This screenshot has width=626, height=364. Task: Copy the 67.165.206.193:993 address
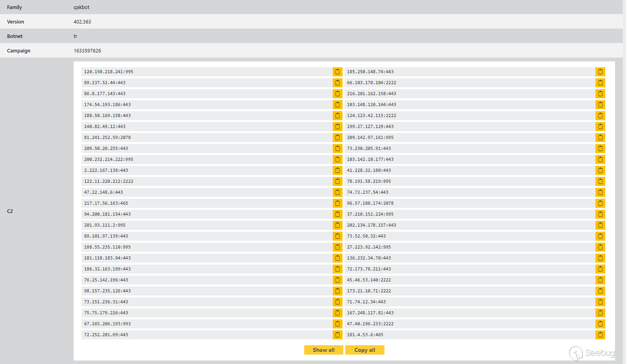click(x=337, y=324)
